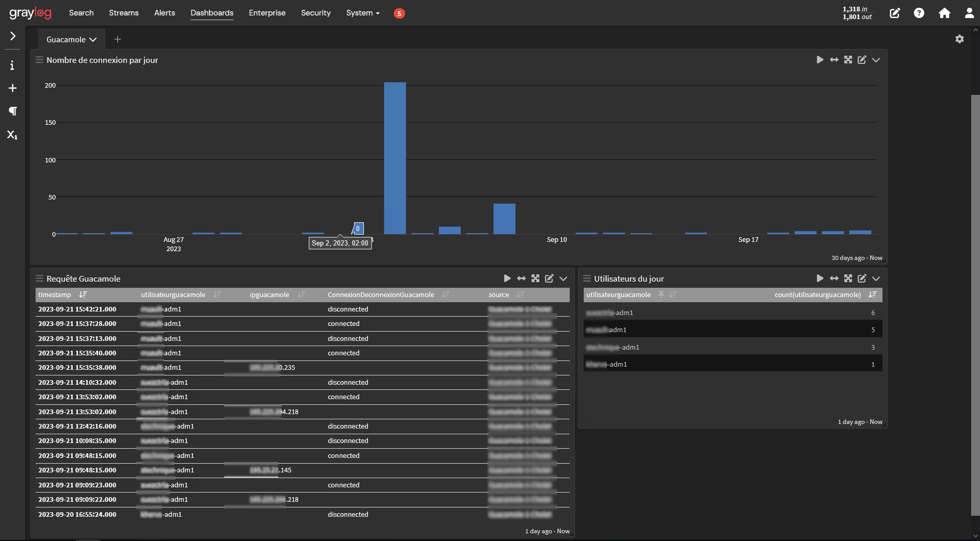Click the main page vertical scrollbar
The height and width of the screenshot is (541, 980).
point(975,304)
